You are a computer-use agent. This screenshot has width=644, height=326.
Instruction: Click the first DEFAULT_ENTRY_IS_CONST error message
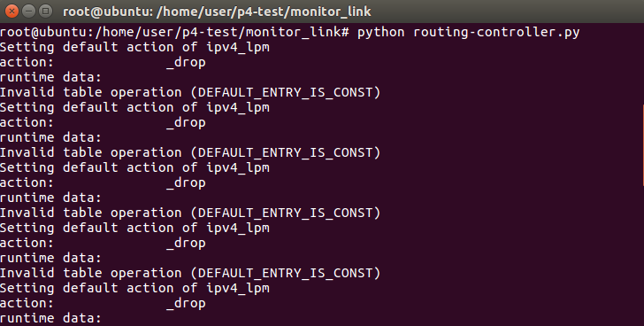(x=286, y=92)
